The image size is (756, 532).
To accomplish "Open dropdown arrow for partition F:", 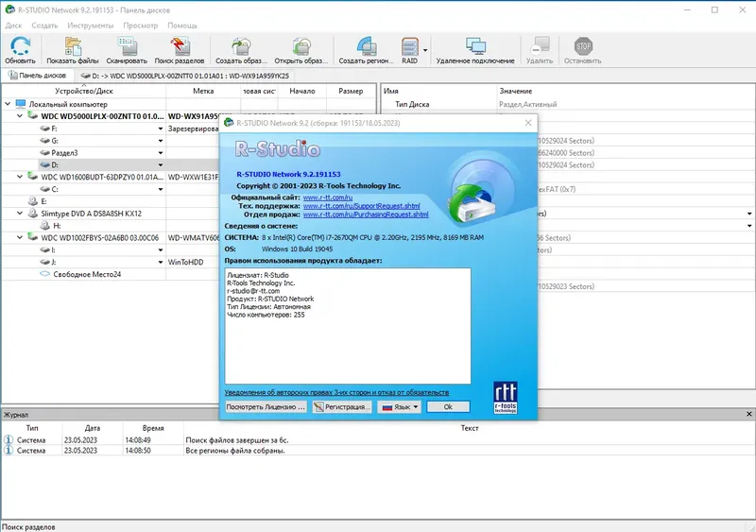I will pyautogui.click(x=161, y=129).
